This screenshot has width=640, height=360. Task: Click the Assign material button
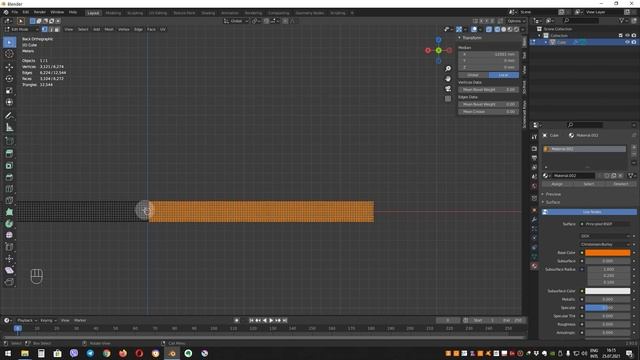[x=557, y=184]
